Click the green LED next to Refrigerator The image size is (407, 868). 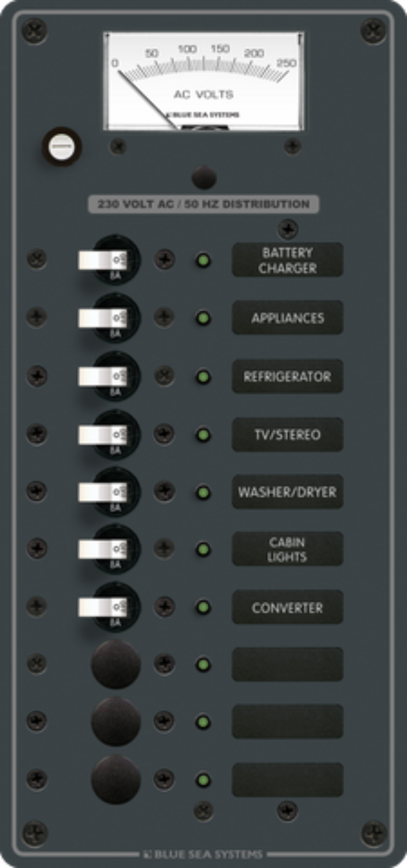(x=203, y=377)
